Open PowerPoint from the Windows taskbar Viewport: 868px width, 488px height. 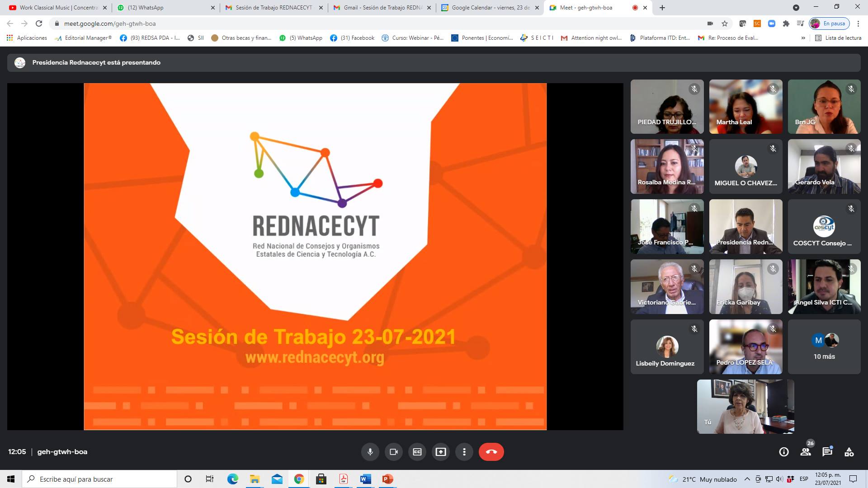(387, 479)
